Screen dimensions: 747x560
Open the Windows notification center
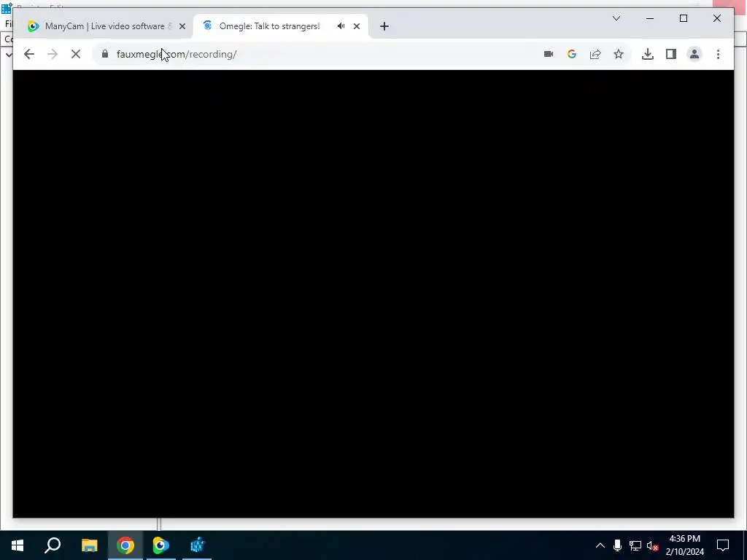coord(723,545)
